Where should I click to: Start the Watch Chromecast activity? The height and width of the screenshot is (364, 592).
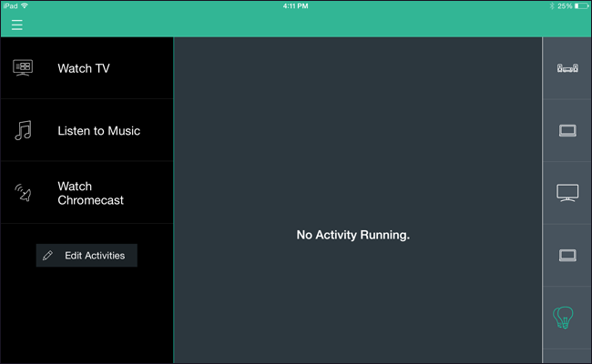click(87, 193)
